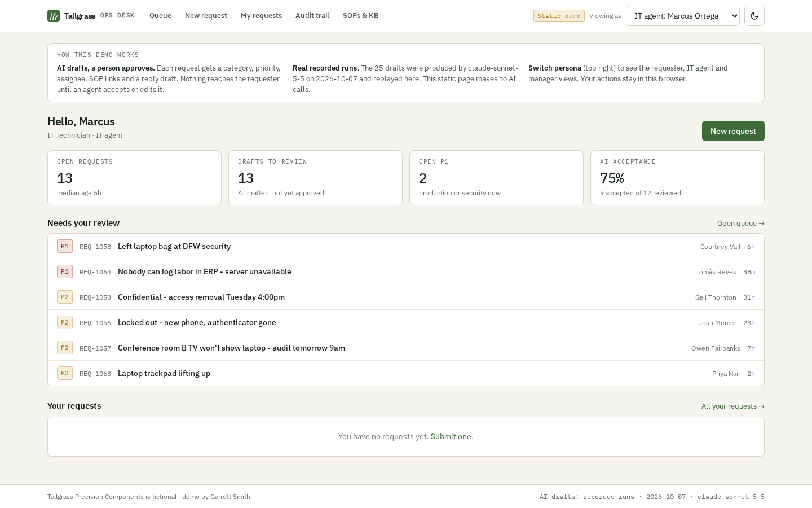The height and width of the screenshot is (508, 812).
Task: Open the Laptop trackpad lifting up request
Action: click(406, 373)
